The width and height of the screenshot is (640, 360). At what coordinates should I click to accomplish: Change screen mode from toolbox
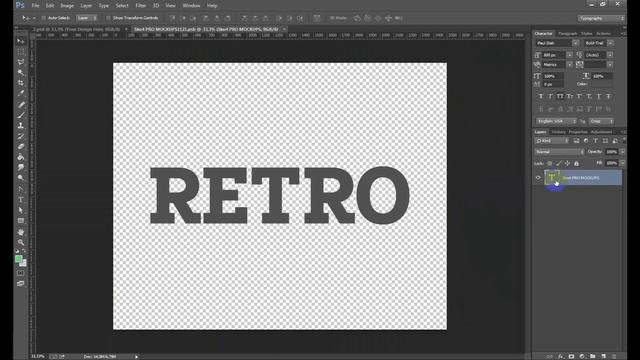pos(21,284)
